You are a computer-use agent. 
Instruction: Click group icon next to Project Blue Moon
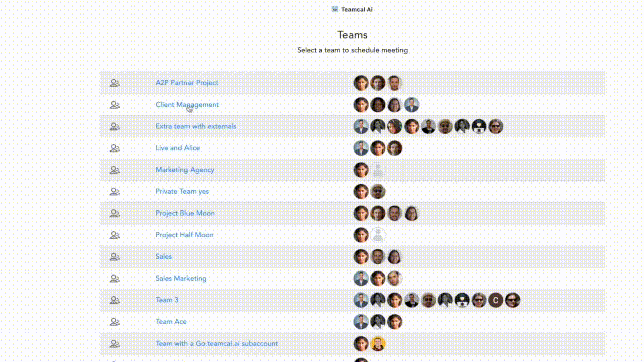pyautogui.click(x=115, y=213)
